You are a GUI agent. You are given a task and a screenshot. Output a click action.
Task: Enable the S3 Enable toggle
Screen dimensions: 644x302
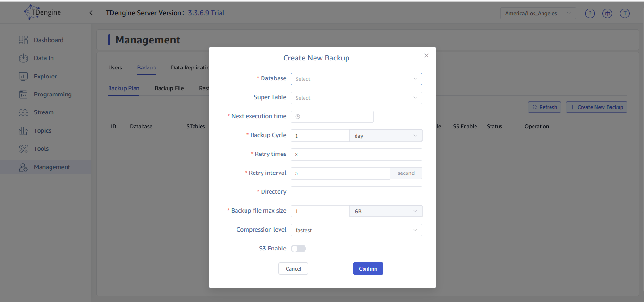tap(298, 249)
